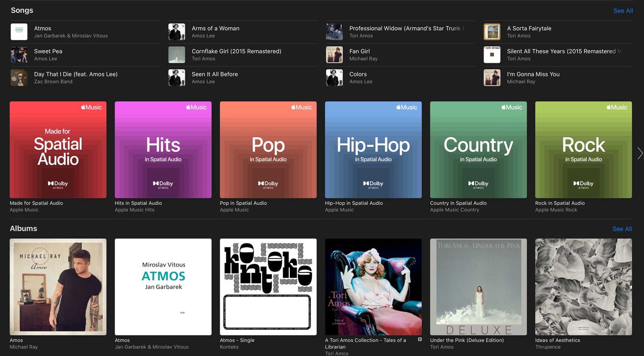The width and height of the screenshot is (644, 356).
Task: Open A Tori Amos Collection album cover
Action: point(373,287)
